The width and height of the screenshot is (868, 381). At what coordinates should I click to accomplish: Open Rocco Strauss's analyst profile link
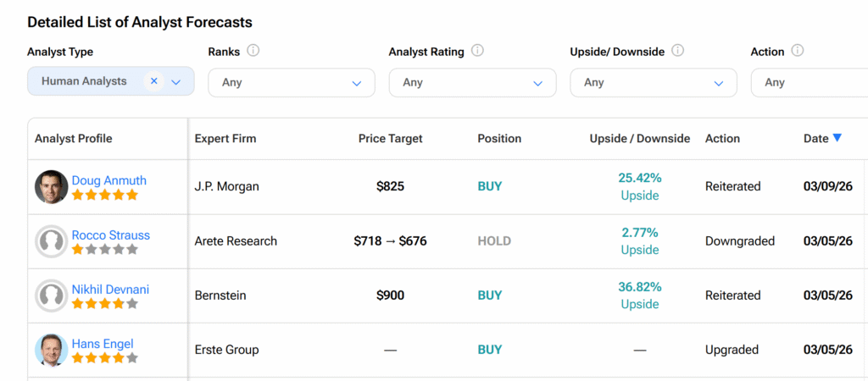coord(110,235)
